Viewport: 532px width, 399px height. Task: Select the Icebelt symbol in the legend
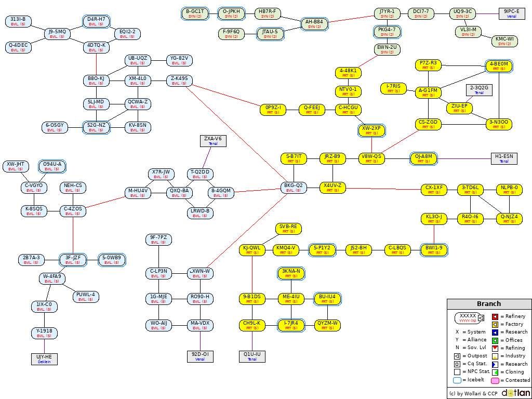pyautogui.click(x=457, y=380)
